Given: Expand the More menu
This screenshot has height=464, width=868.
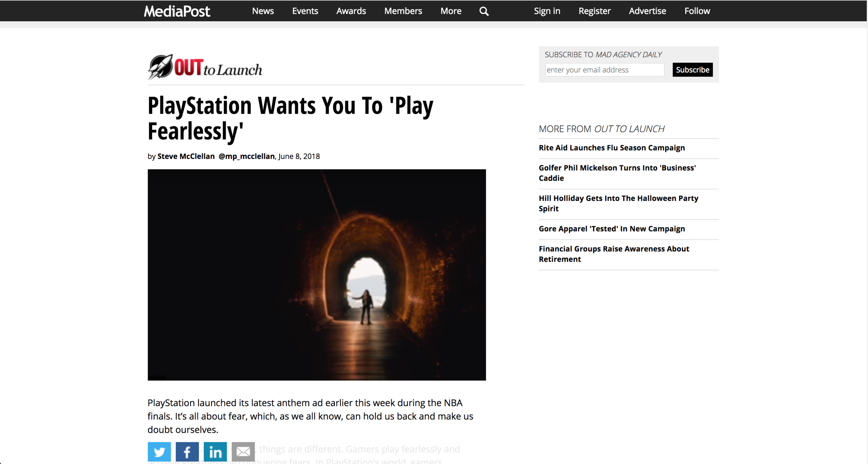Looking at the screenshot, I should pos(451,11).
